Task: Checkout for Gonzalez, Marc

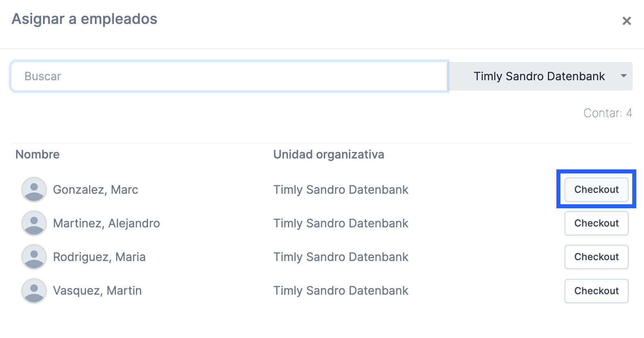Action: tap(597, 190)
